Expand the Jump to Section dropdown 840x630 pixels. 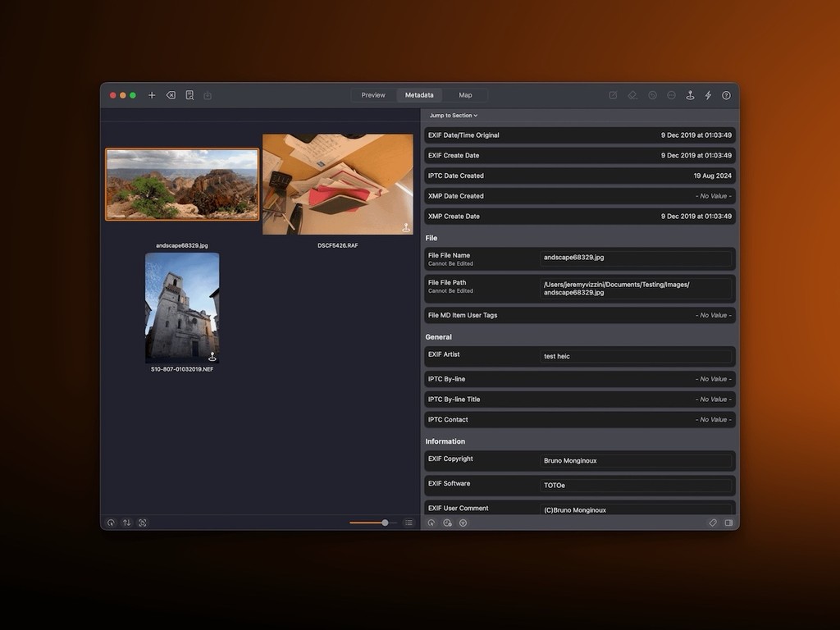click(x=453, y=116)
